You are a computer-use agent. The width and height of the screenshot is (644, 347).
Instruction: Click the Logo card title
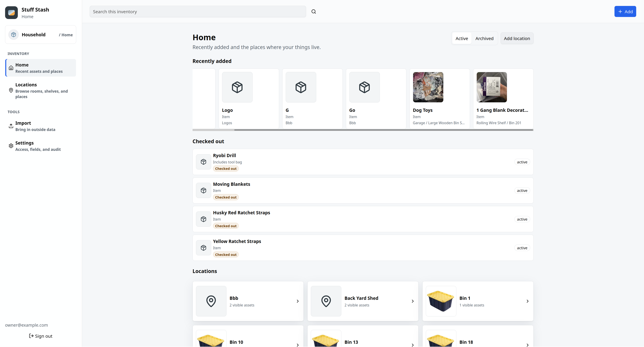[x=227, y=110]
